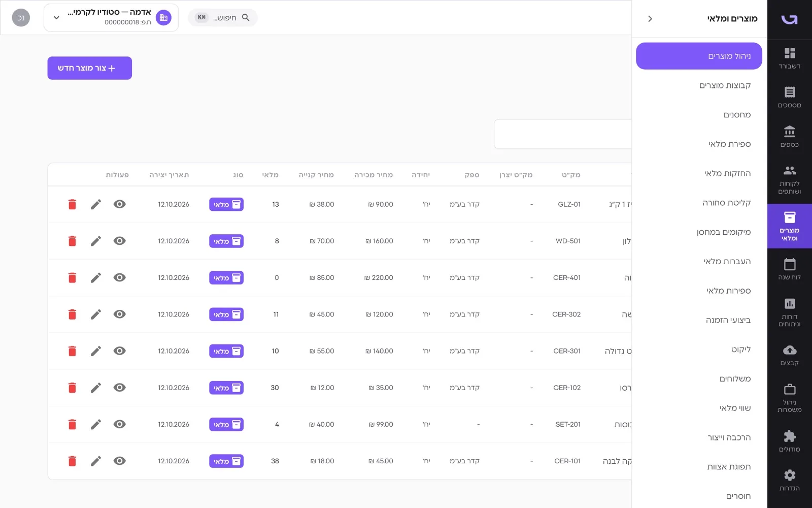This screenshot has width=812, height=508.
Task: Sort by מלאי column header
Action: click(x=270, y=175)
